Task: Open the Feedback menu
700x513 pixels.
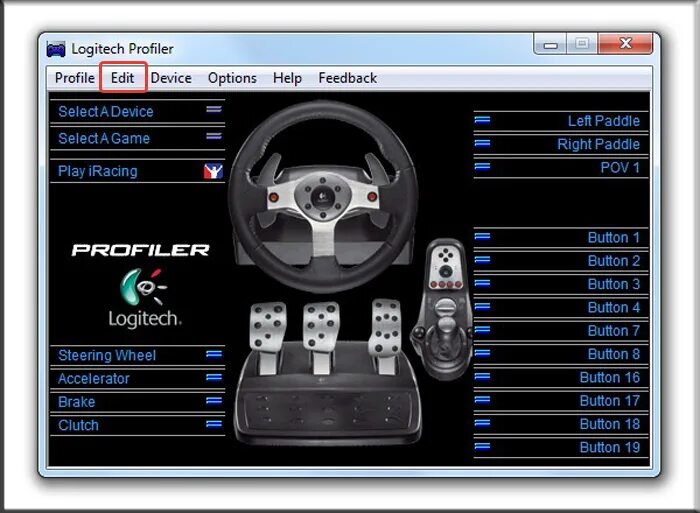Action: (347, 78)
